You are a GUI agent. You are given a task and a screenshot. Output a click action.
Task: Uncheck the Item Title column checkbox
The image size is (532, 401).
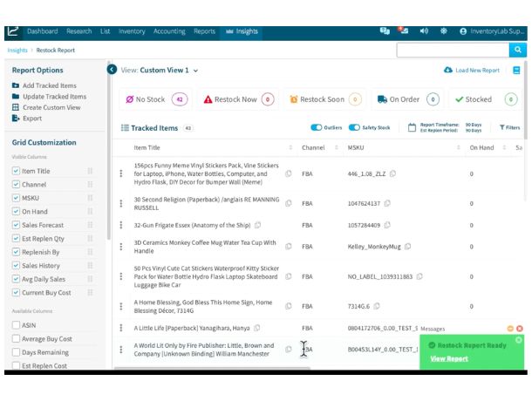point(16,171)
